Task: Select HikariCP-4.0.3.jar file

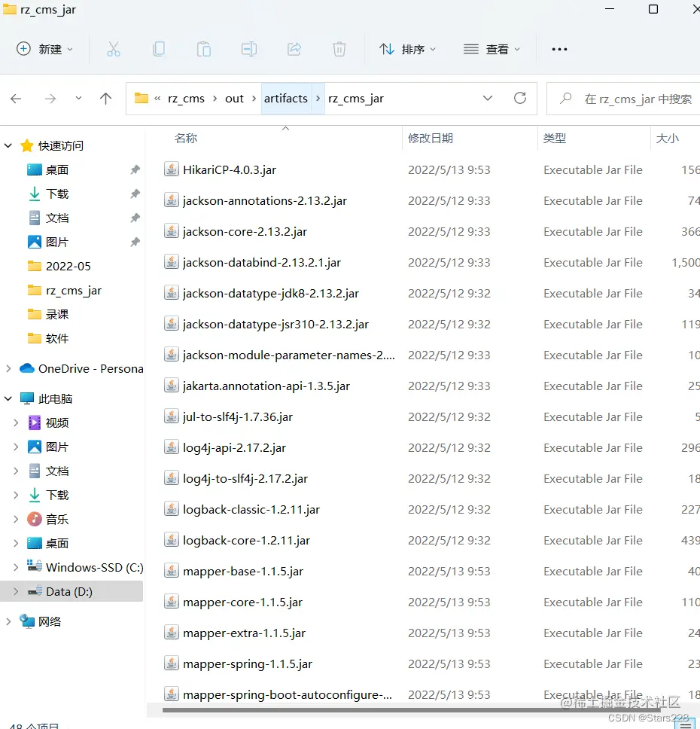Action: tap(230, 170)
